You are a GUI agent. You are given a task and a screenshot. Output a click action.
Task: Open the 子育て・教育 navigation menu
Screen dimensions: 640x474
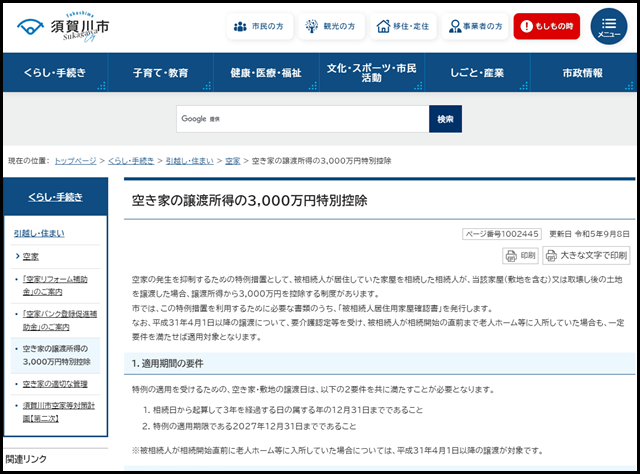click(x=161, y=73)
